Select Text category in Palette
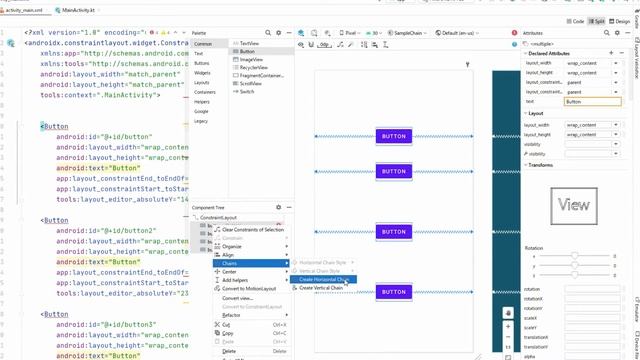The width and height of the screenshot is (640, 360). click(x=199, y=53)
